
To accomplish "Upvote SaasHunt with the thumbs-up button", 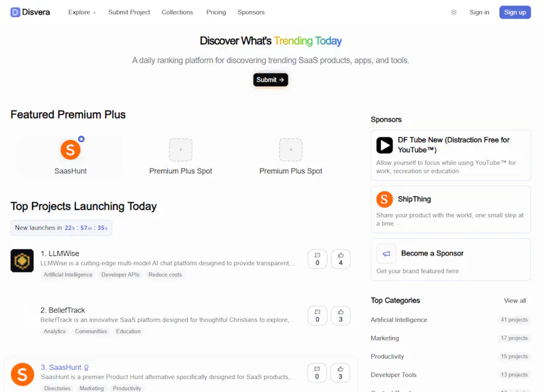I will pyautogui.click(x=341, y=372).
